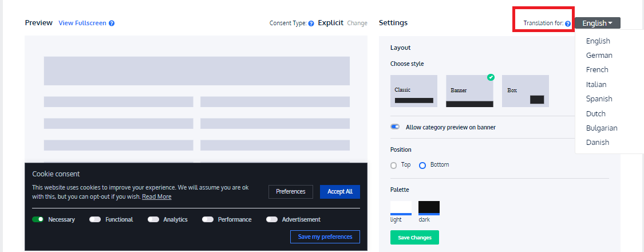Image resolution: width=644 pixels, height=252 pixels.
Task: Toggle the Advertisement cookie switch
Action: point(272,219)
